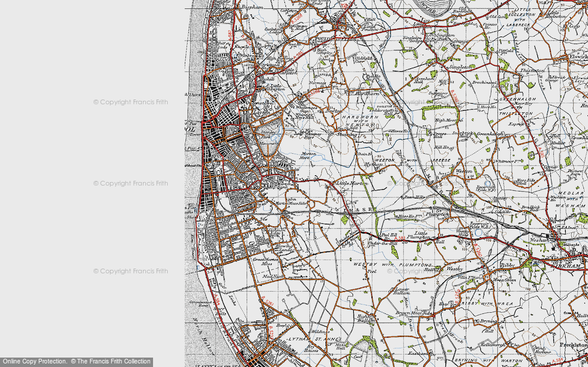Click the LYTHAM ST. ANNE'S label

coord(314,339)
